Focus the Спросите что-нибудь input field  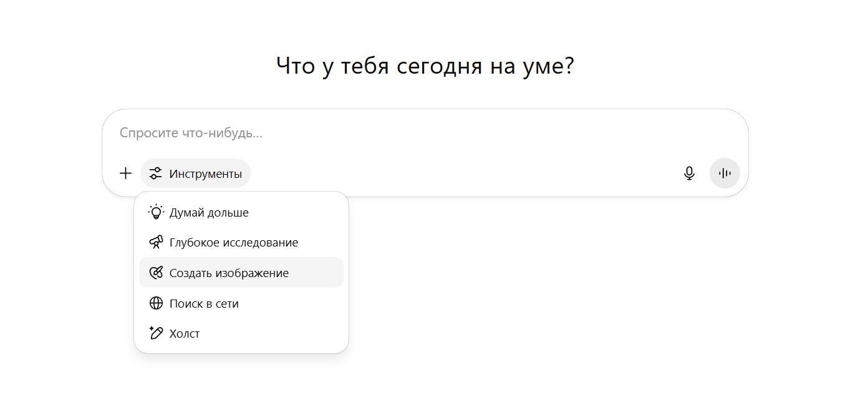coord(425,133)
